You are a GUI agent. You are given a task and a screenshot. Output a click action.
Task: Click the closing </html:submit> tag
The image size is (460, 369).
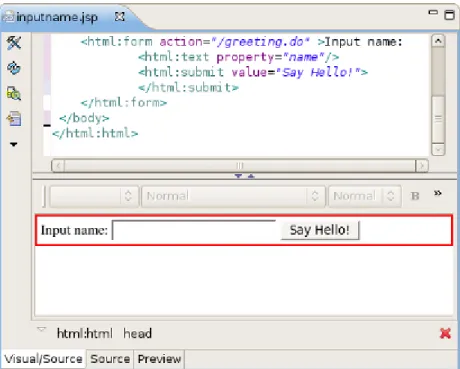[x=189, y=88]
